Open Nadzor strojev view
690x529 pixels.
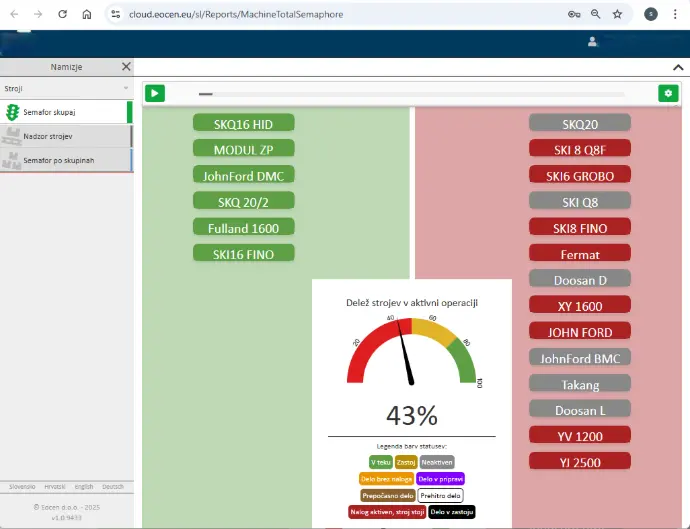(64, 136)
